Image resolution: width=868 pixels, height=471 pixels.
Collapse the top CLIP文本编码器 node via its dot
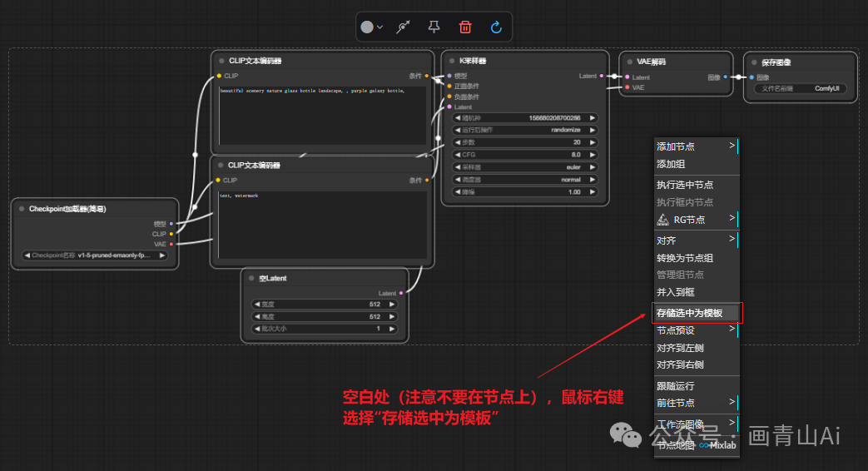point(221,61)
